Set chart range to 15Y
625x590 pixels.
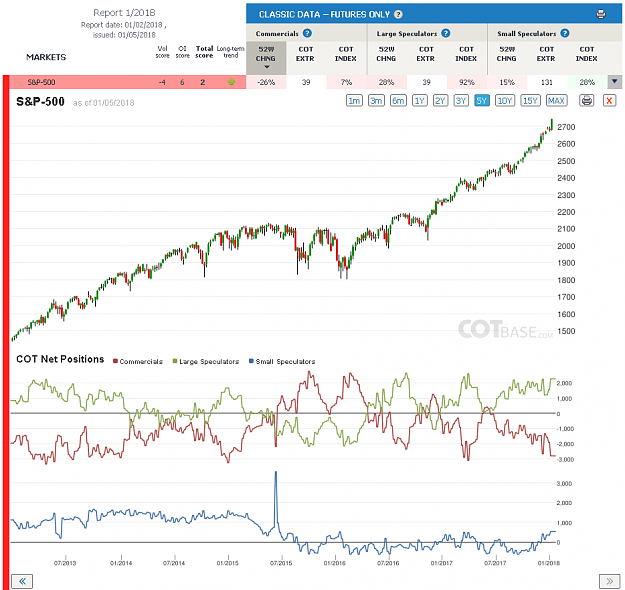530,100
